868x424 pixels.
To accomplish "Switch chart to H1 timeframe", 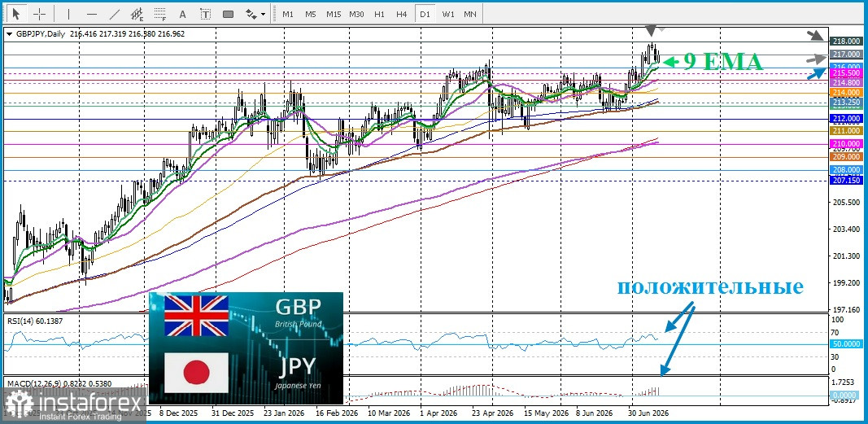I will point(379,15).
